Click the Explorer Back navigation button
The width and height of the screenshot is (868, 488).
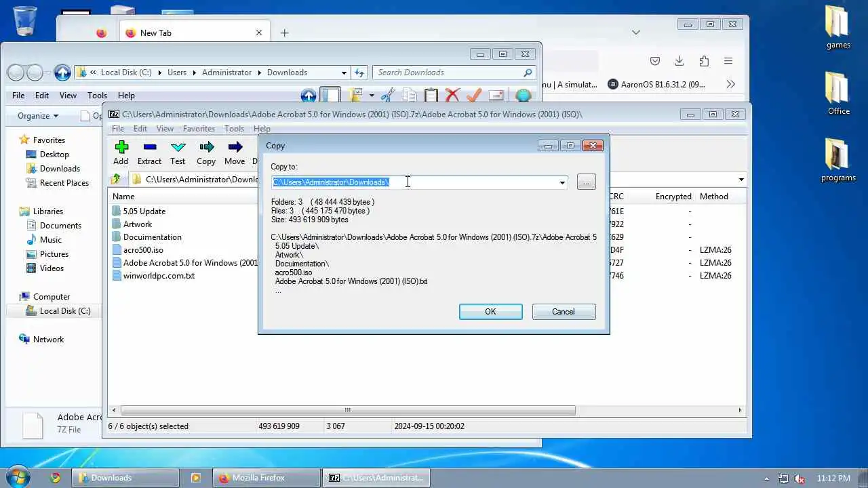coord(16,73)
